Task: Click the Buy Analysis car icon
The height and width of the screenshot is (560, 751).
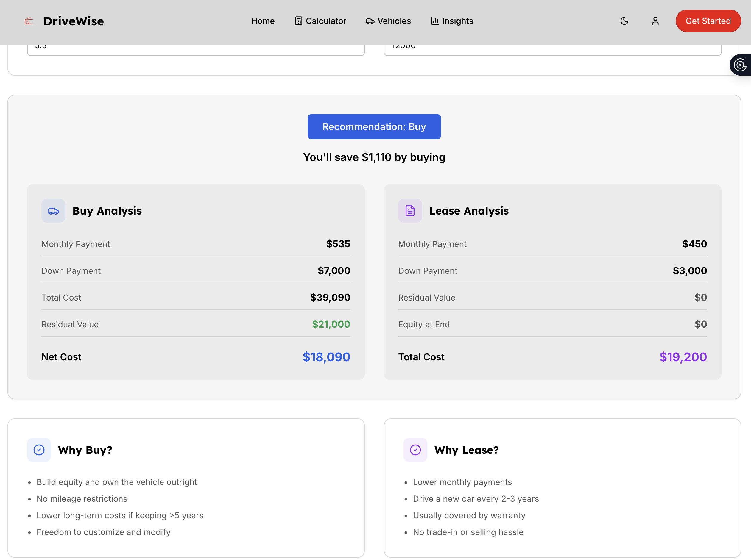Action: (53, 211)
